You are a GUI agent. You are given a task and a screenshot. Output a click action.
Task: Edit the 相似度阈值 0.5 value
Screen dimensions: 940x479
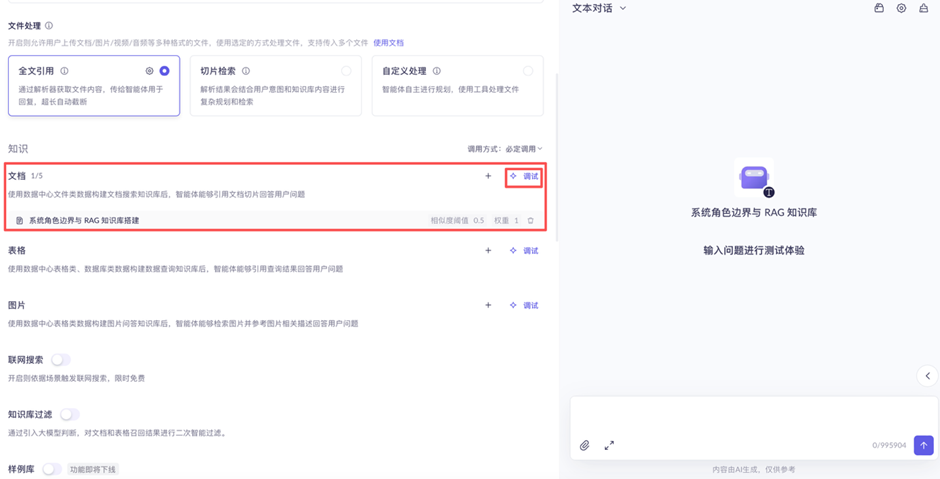pyautogui.click(x=457, y=221)
